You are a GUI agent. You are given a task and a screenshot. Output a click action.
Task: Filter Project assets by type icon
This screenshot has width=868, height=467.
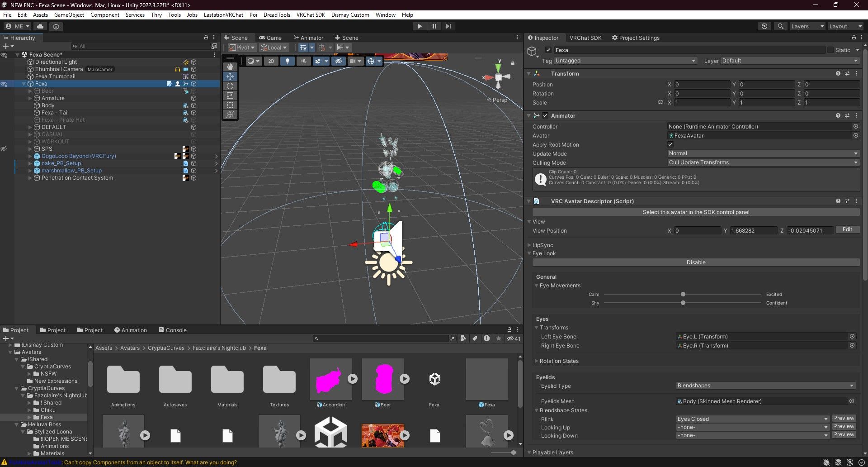point(463,338)
